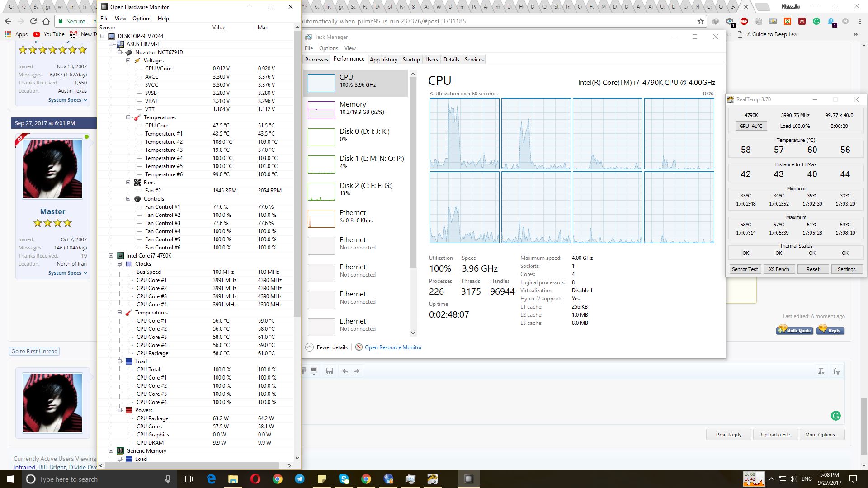The width and height of the screenshot is (868, 488).
Task: Open RealTemp Settings
Action: (x=846, y=269)
